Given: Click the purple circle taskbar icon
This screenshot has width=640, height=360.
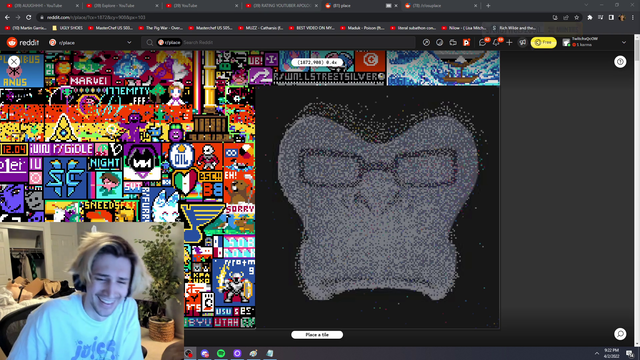Looking at the screenshot, I should pyautogui.click(x=237, y=353).
